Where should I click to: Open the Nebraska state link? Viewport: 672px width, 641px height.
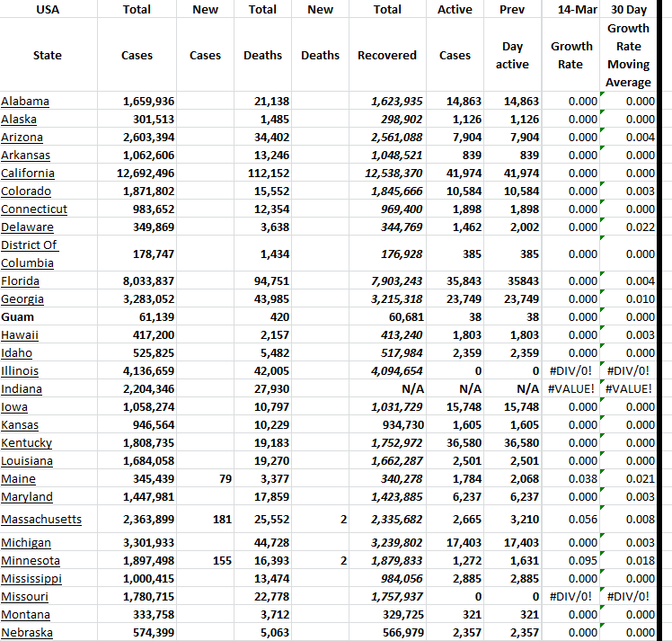[27, 633]
